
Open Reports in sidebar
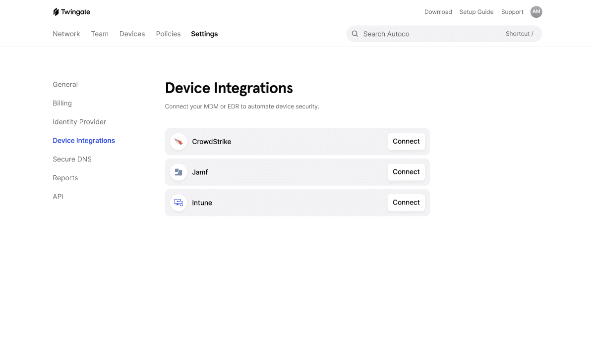(65, 178)
